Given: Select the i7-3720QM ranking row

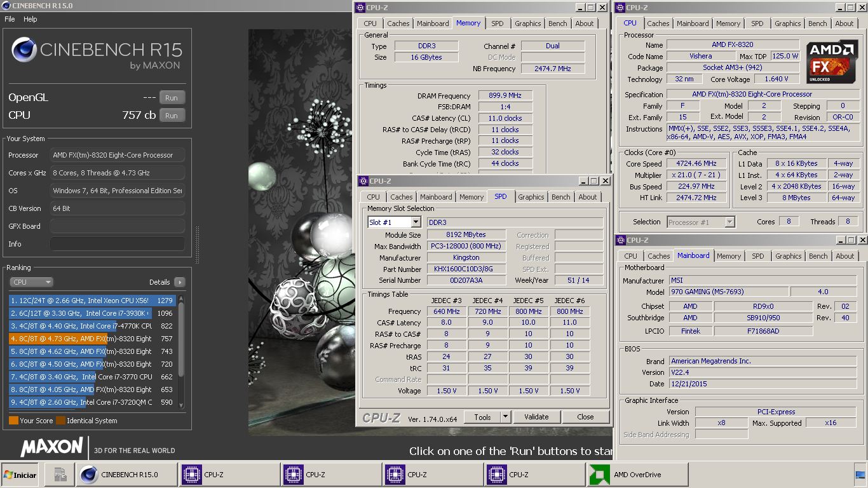Looking at the screenshot, I should pos(93,402).
